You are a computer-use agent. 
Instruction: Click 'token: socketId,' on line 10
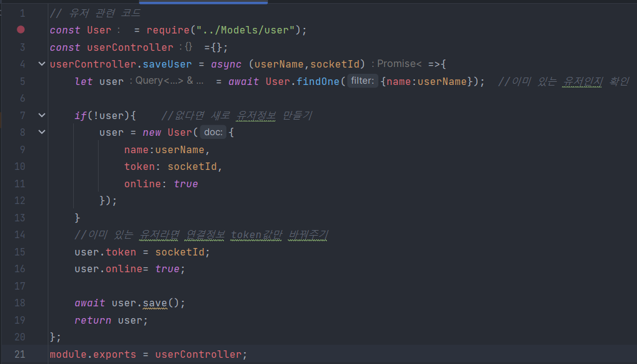173,167
